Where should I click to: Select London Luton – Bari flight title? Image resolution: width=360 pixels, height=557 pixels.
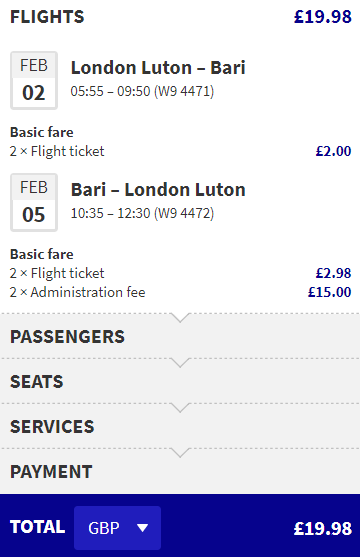pyautogui.click(x=158, y=68)
